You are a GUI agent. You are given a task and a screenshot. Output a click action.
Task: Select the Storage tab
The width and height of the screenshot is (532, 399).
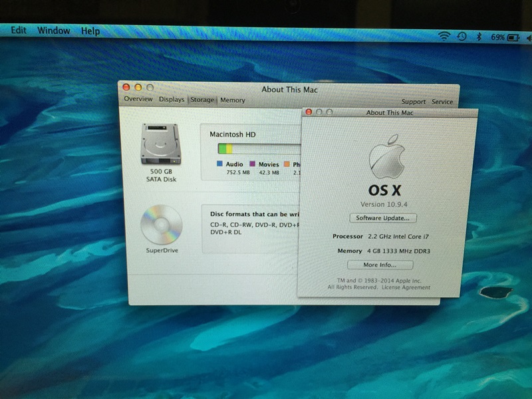click(x=202, y=100)
